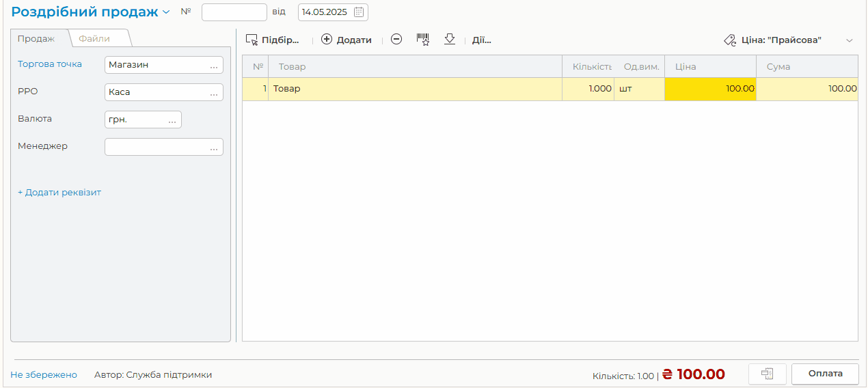Open Магазин field ellipsis selector
This screenshot has height=388, width=868.
214,65
